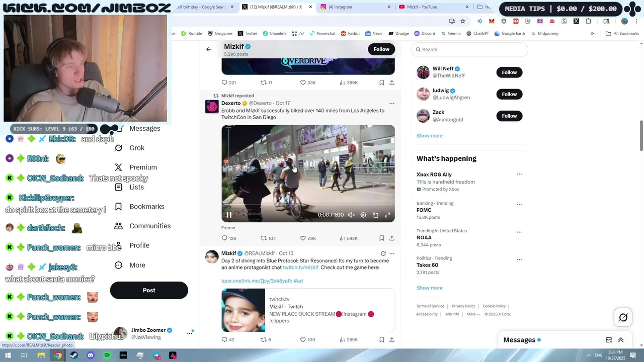Follow Mizkif from the profile header
This screenshot has width=644, height=362.
click(381, 49)
